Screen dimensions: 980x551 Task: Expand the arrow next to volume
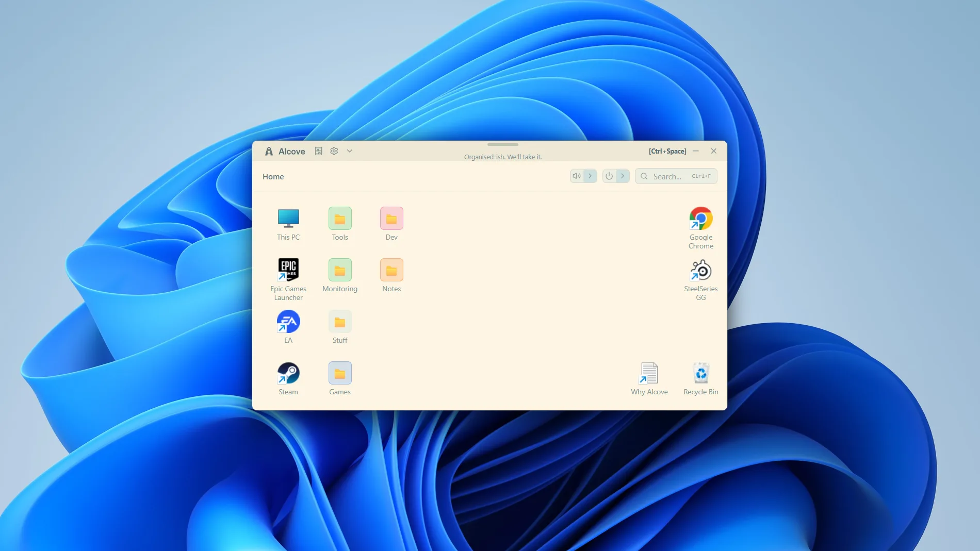(x=590, y=176)
